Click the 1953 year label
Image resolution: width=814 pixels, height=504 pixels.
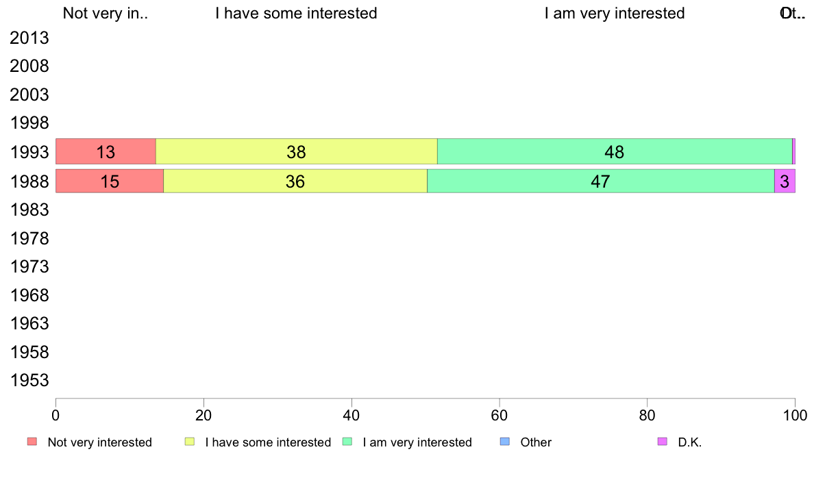click(x=29, y=381)
